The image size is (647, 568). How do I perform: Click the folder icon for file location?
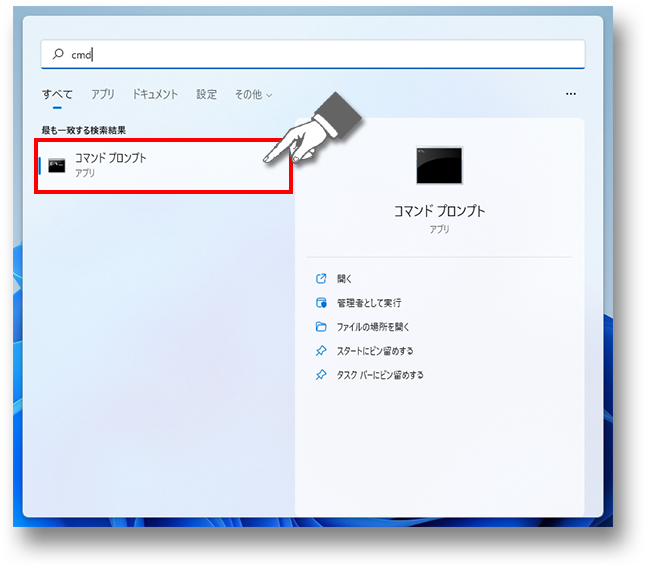point(321,327)
